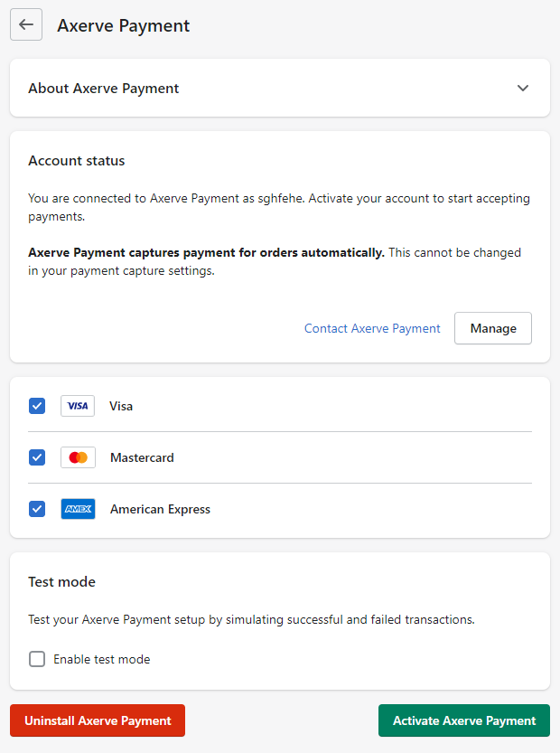The height and width of the screenshot is (753, 560).
Task: Click the Visa label text
Action: pyautogui.click(x=121, y=406)
